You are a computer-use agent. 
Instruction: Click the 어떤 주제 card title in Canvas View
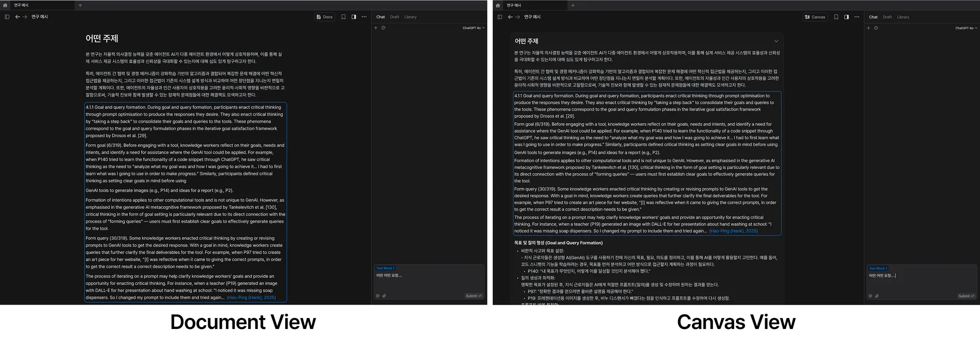click(526, 41)
